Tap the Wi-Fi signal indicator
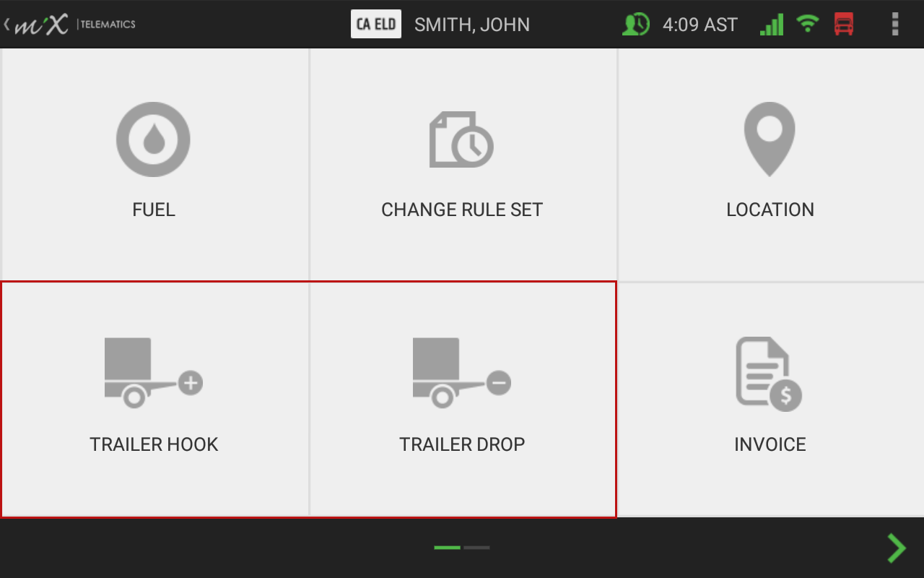Image resolution: width=924 pixels, height=578 pixels. [x=808, y=25]
